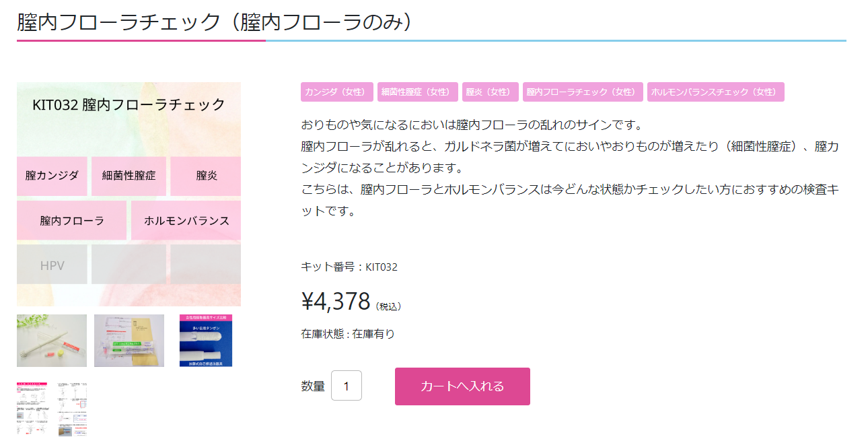Click the ホルモンバランス panel in product image
The image size is (868, 441).
[x=186, y=220]
